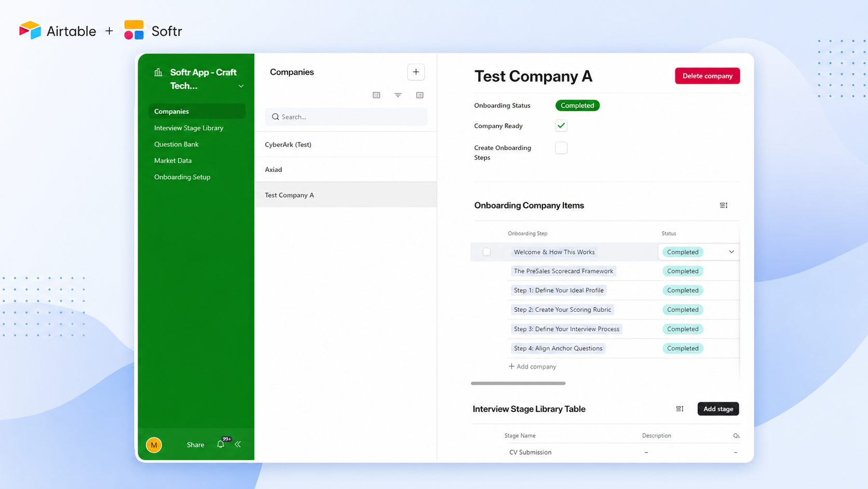Open the CV Submission stage row
The width and height of the screenshot is (868, 489).
pyautogui.click(x=530, y=452)
